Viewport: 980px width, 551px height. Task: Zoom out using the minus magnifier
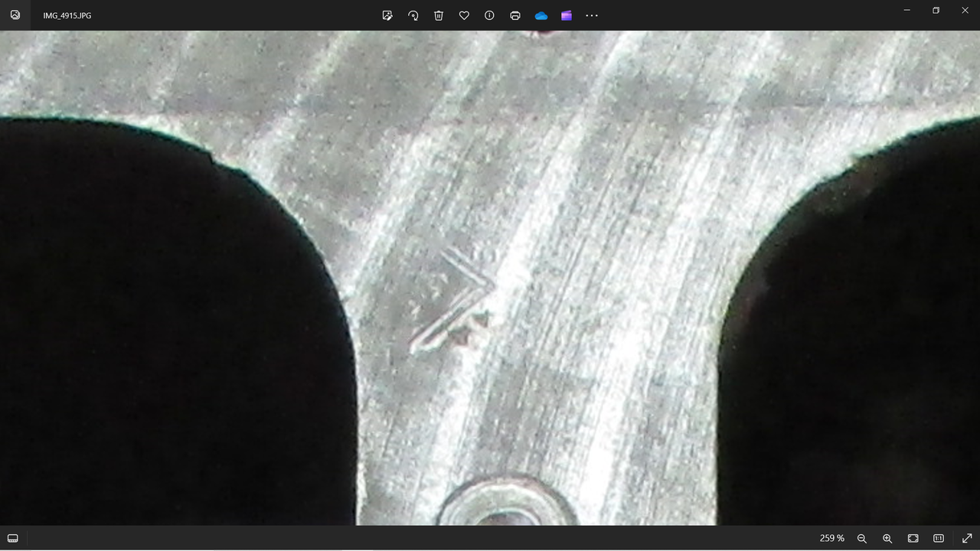point(862,539)
